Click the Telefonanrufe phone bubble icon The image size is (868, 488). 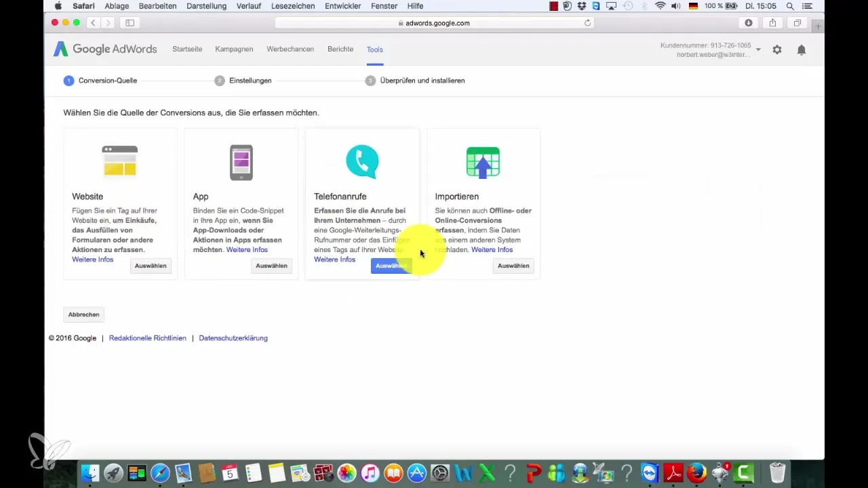pyautogui.click(x=362, y=162)
